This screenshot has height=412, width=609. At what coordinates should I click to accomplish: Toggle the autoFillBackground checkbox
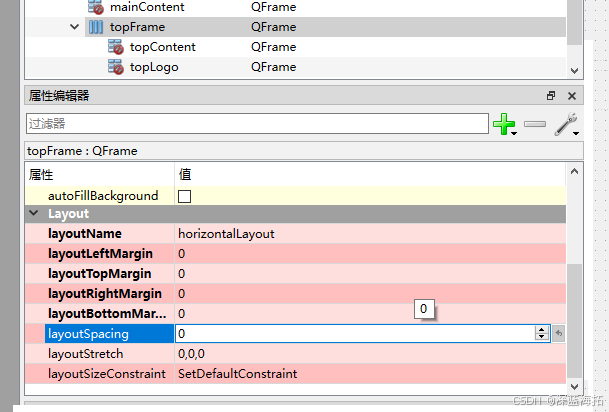pyautogui.click(x=184, y=196)
